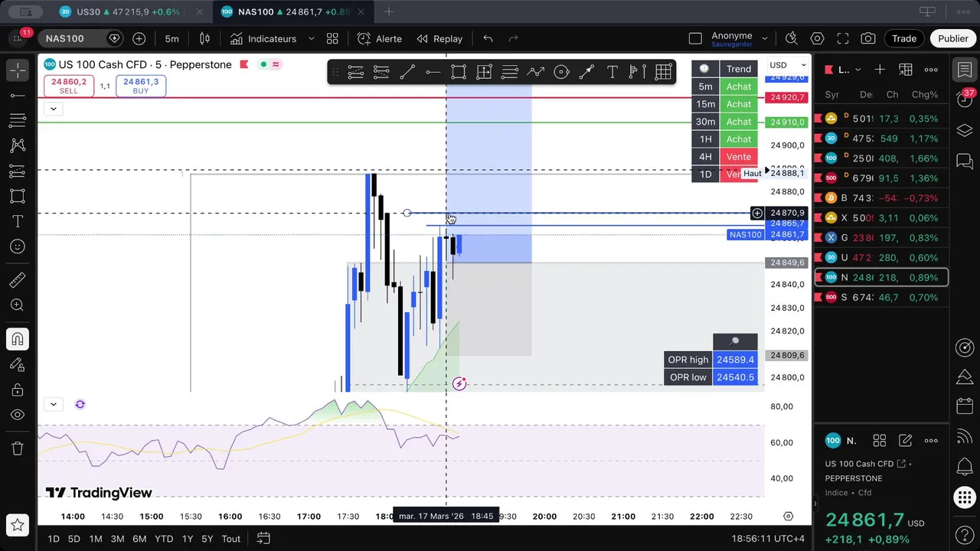
Task: Select the 1D date range
Action: tap(54, 539)
